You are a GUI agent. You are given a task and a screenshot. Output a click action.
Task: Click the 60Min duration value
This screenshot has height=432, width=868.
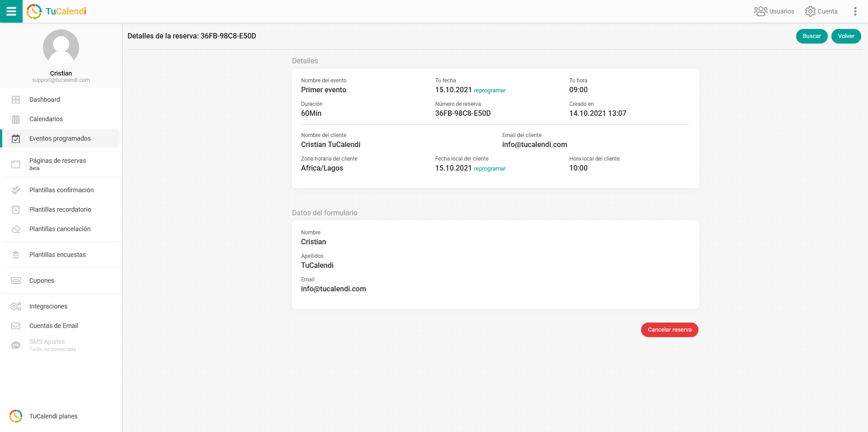(x=311, y=114)
